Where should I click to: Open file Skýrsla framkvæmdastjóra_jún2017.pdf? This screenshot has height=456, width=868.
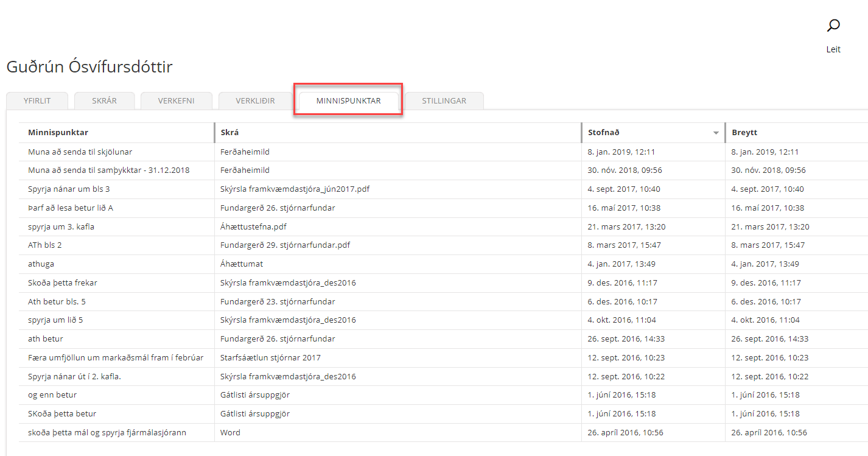[295, 189]
